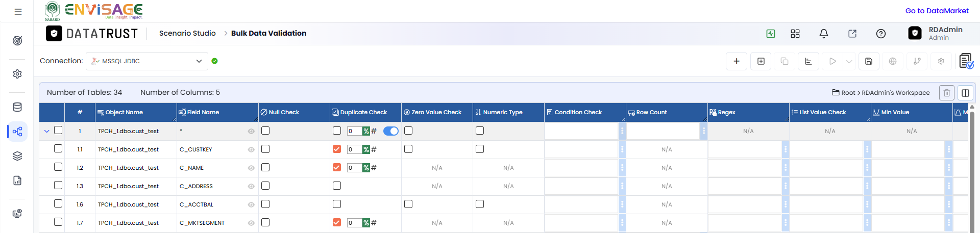Click Bulk Data Validation breadcrumb
980x233 pixels.
point(268,33)
